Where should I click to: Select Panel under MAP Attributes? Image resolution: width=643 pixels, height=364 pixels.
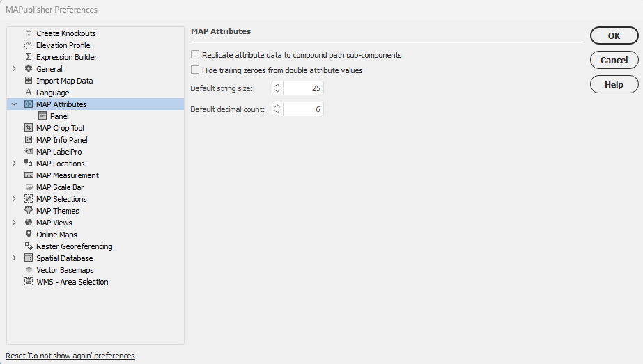(x=59, y=116)
